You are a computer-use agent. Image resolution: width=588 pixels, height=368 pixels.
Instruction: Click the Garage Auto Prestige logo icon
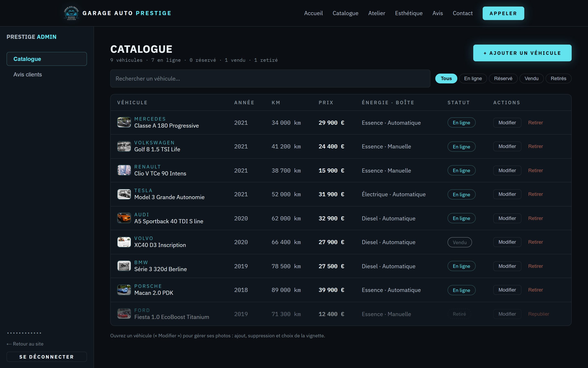[x=71, y=13]
